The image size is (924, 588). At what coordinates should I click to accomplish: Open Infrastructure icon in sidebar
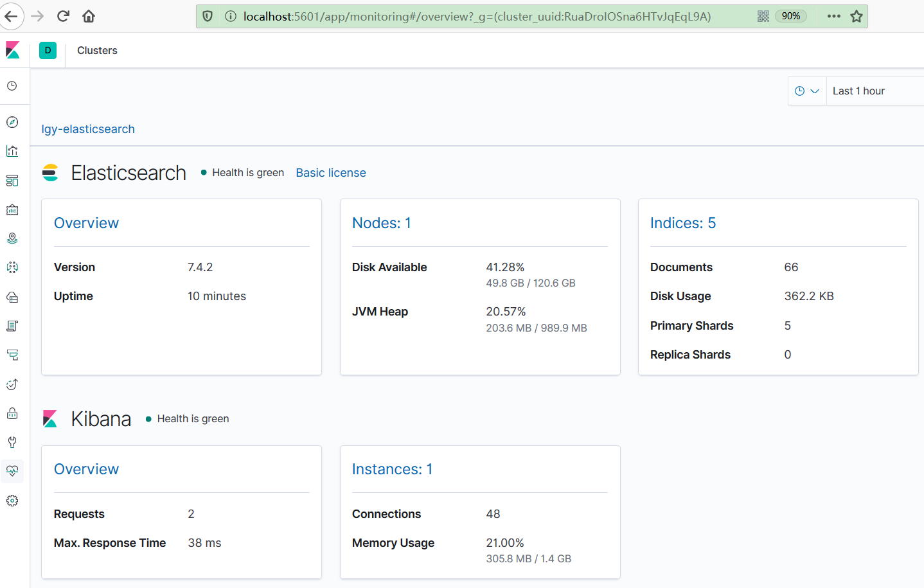pos(12,297)
